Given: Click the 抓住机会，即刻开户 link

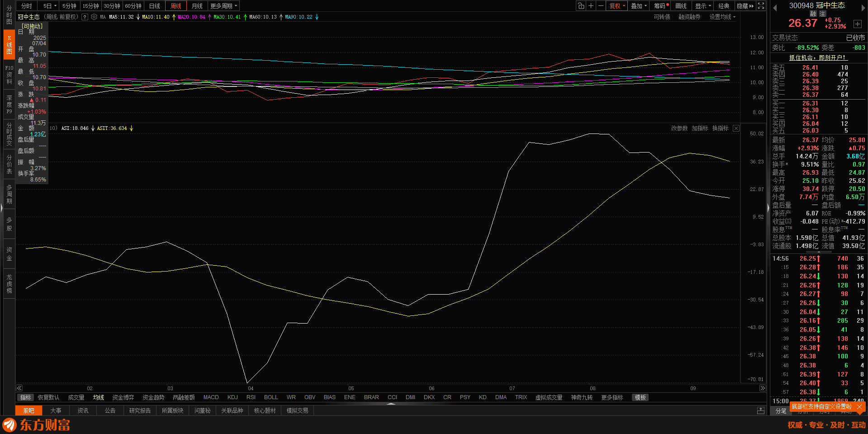Looking at the screenshot, I should (x=817, y=57).
